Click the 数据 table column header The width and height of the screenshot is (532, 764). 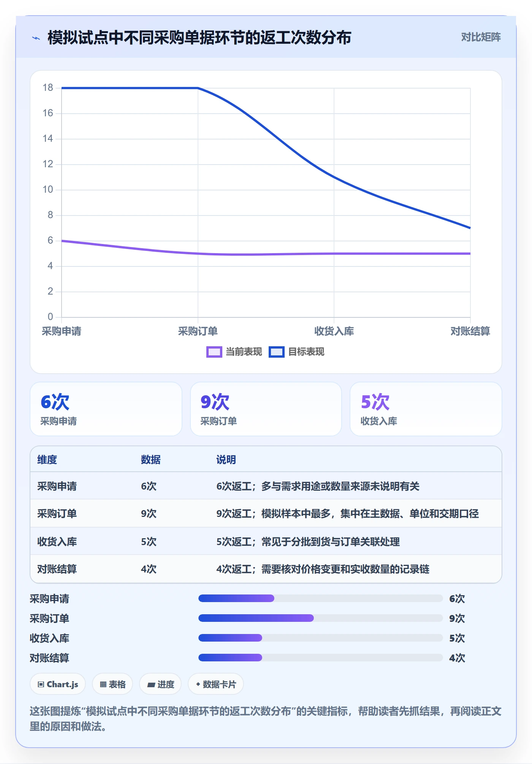coord(151,460)
